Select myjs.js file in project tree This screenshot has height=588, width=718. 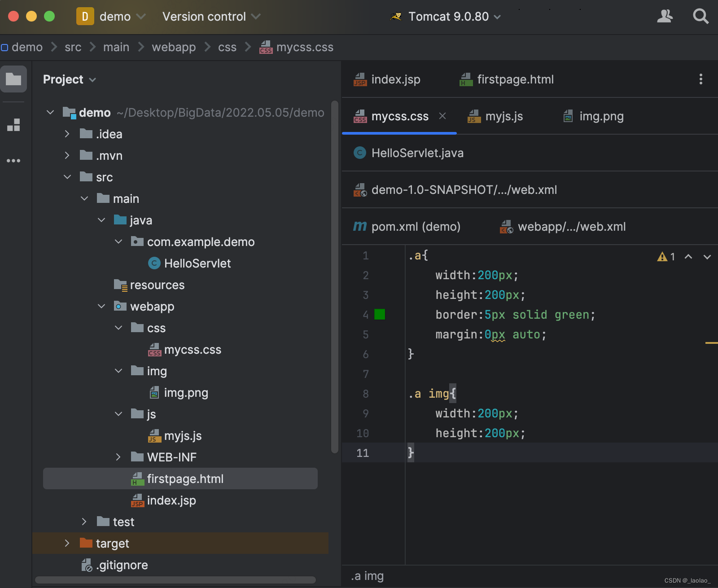175,436
